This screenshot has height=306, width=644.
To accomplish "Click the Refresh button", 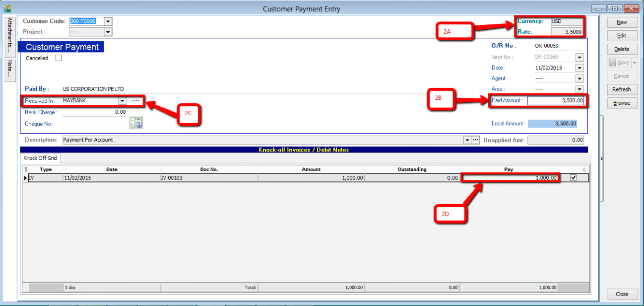I will click(621, 89).
